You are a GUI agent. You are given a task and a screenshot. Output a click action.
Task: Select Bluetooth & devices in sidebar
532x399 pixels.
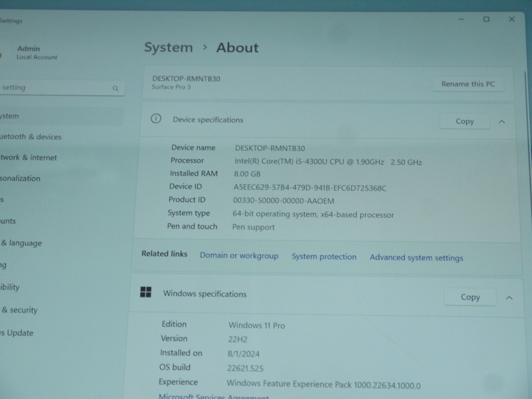tap(31, 137)
